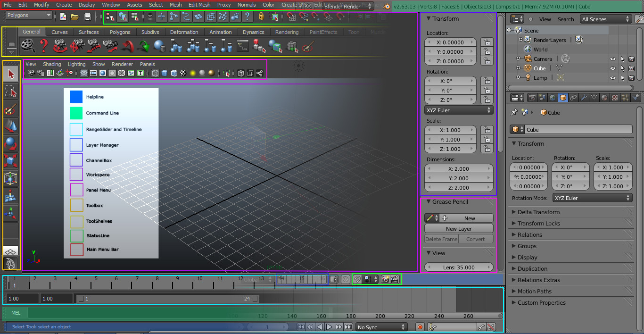Viewport: 644px width, 334px height.
Task: Open the wrench Modifiers properties tab
Action: [x=584, y=98]
